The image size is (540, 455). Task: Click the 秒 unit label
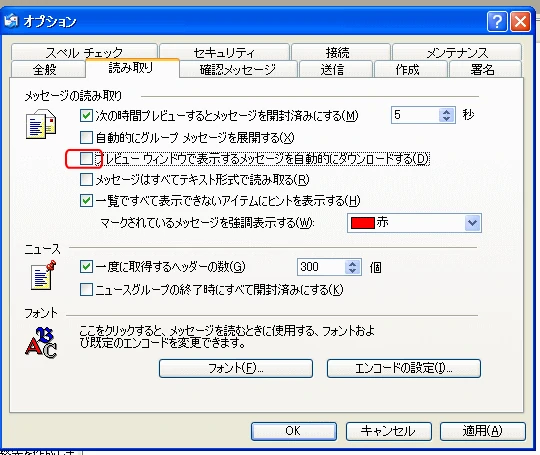468,115
